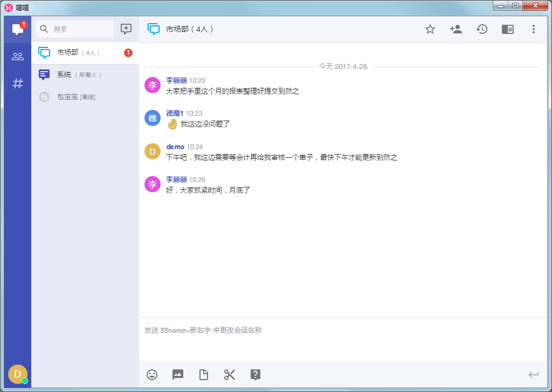552x392 pixels.
Task: Click 李丽丽's avatar on the 10:23 message
Action: pos(153,85)
